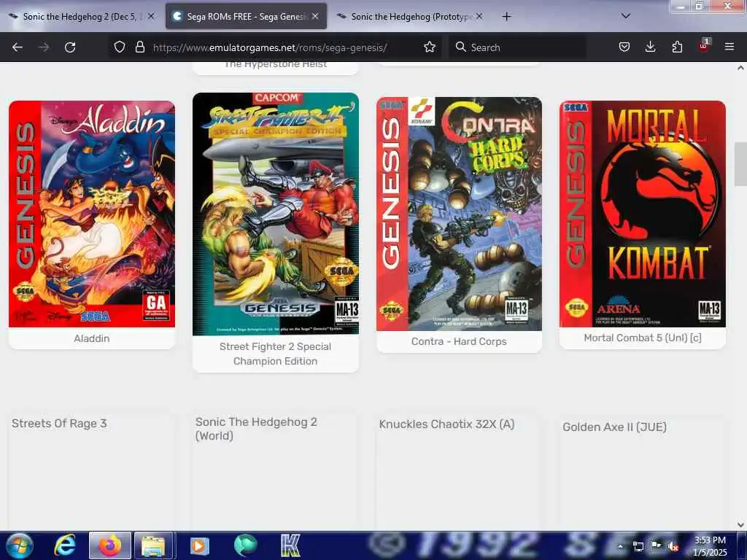747x560 pixels.
Task: Click the Firefox taskbar icon
Action: 110,545
